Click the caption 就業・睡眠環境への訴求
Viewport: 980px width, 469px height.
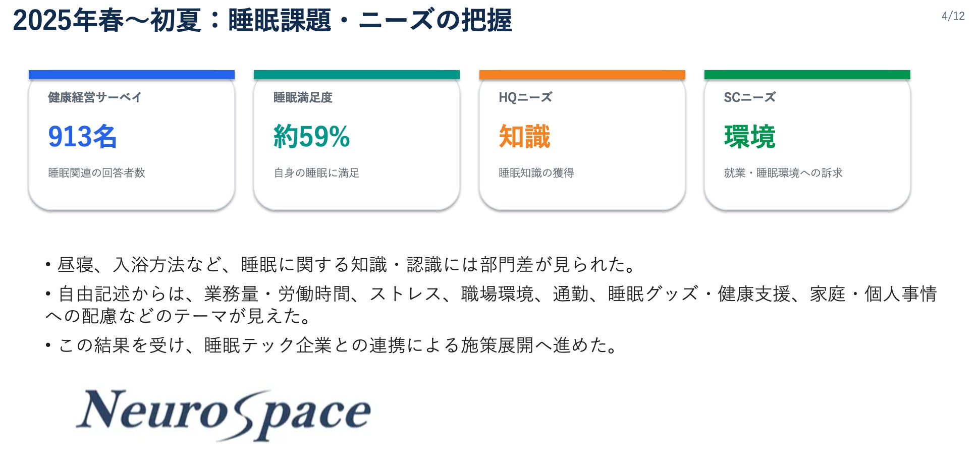coord(783,173)
